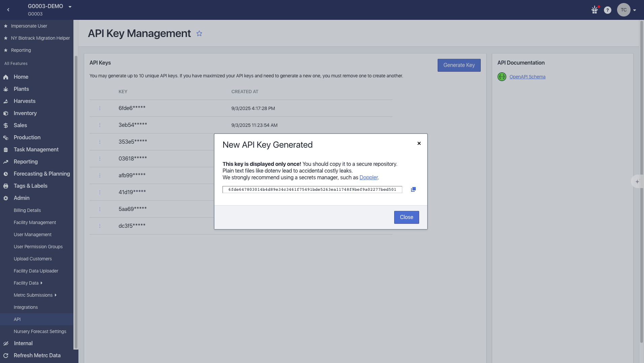The width and height of the screenshot is (644, 363).
Task: Open row options for key dc3f5
Action: 100,226
